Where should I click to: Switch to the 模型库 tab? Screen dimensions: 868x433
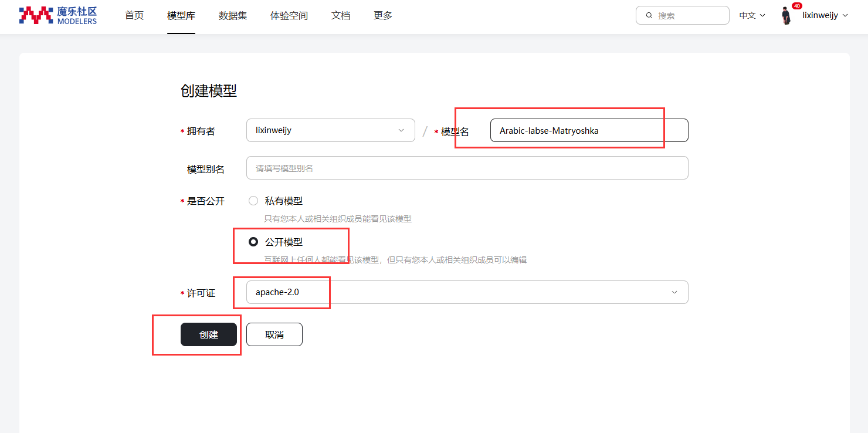[x=181, y=16]
